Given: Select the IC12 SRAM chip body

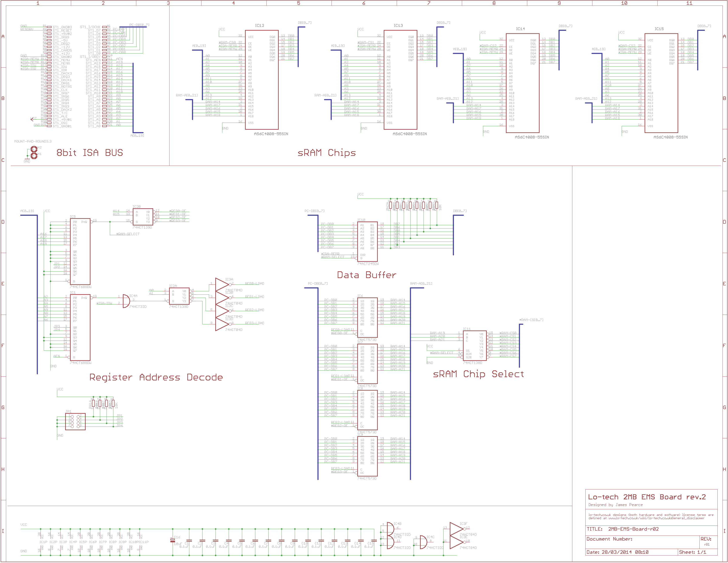Looking at the screenshot, I should point(262,80).
